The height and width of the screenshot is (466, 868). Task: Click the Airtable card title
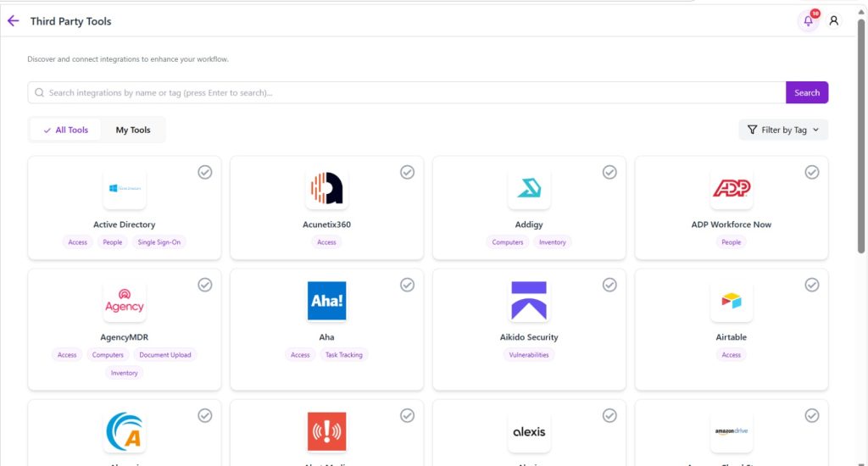coord(732,337)
